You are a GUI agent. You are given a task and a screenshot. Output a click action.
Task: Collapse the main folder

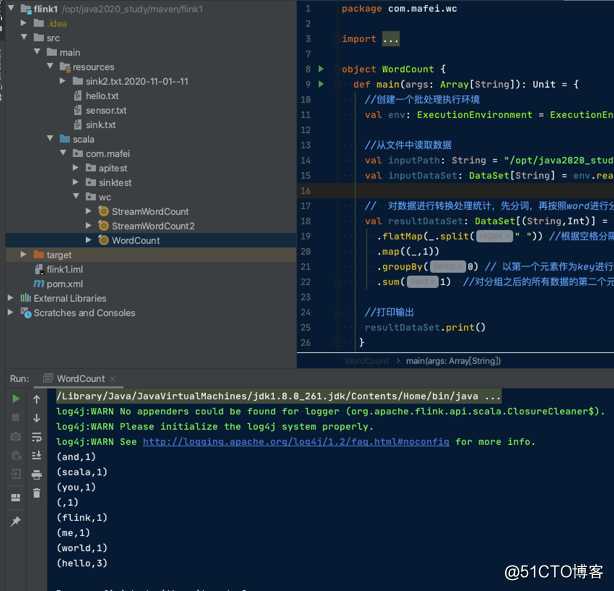coord(37,52)
